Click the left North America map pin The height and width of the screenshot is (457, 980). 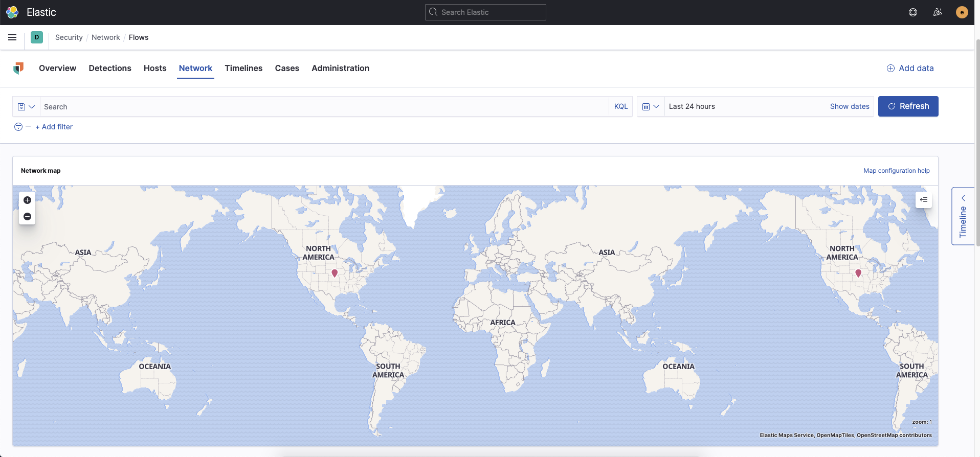(x=335, y=273)
